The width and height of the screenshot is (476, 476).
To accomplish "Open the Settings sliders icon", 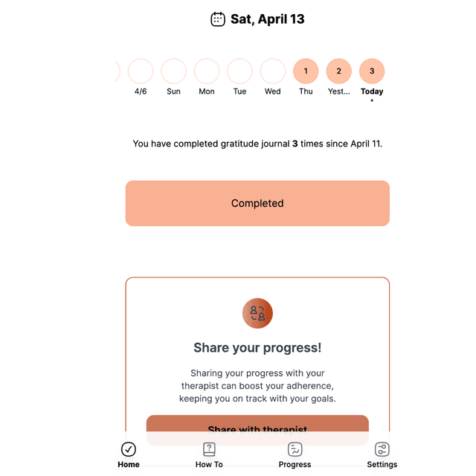I will [382, 449].
